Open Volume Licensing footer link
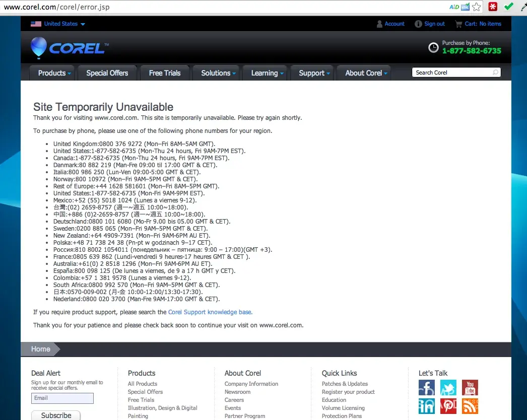Viewport: 527px width, 420px height. coord(343,408)
